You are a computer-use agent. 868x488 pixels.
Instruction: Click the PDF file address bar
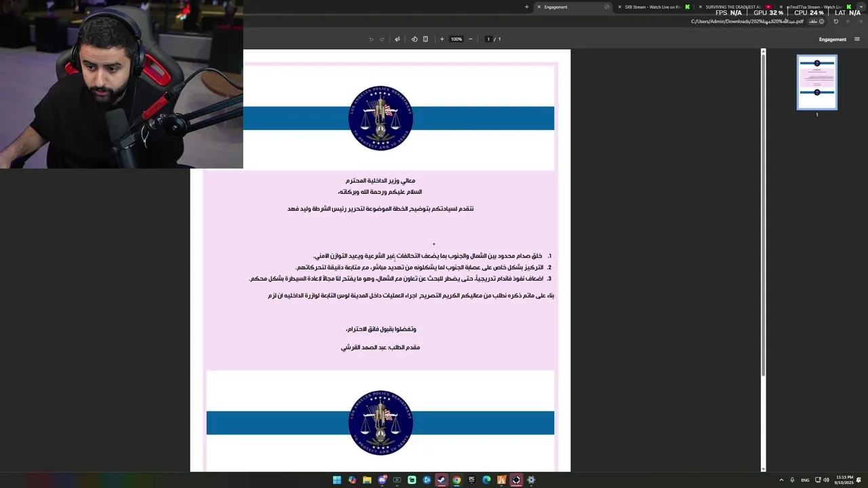747,21
